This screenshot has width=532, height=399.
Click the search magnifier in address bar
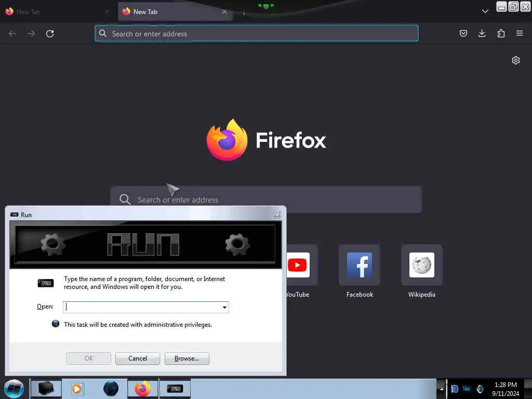(103, 33)
